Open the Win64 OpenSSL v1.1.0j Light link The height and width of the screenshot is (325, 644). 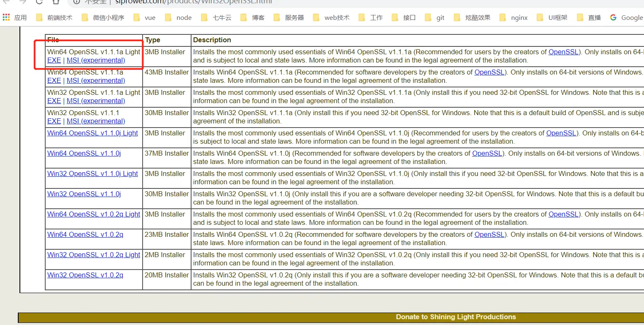click(x=92, y=133)
